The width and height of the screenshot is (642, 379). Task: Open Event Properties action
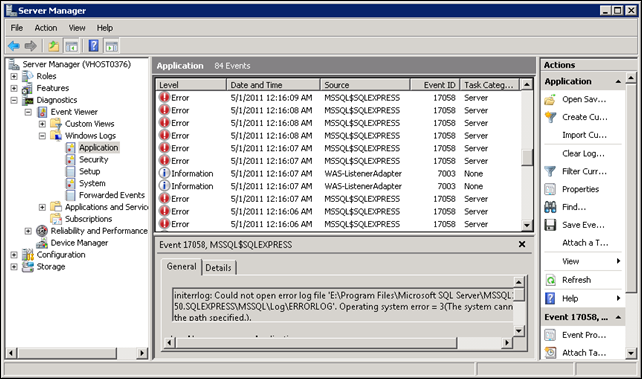(584, 335)
